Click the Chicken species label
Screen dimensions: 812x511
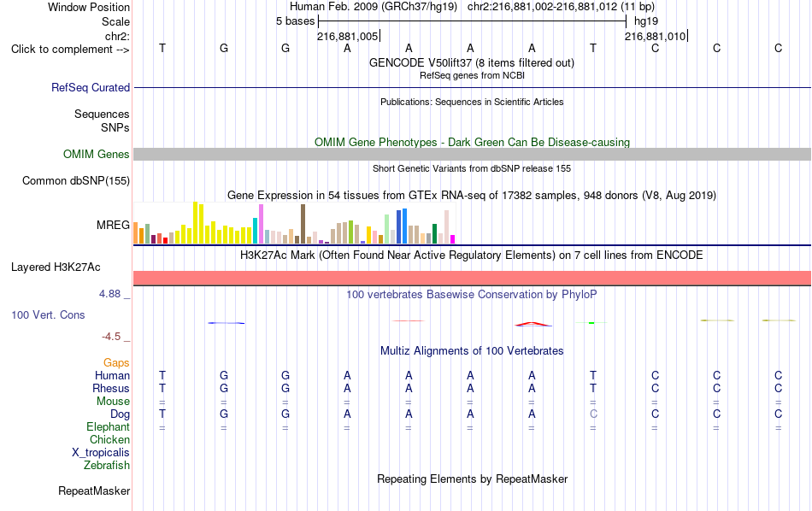[x=109, y=439]
